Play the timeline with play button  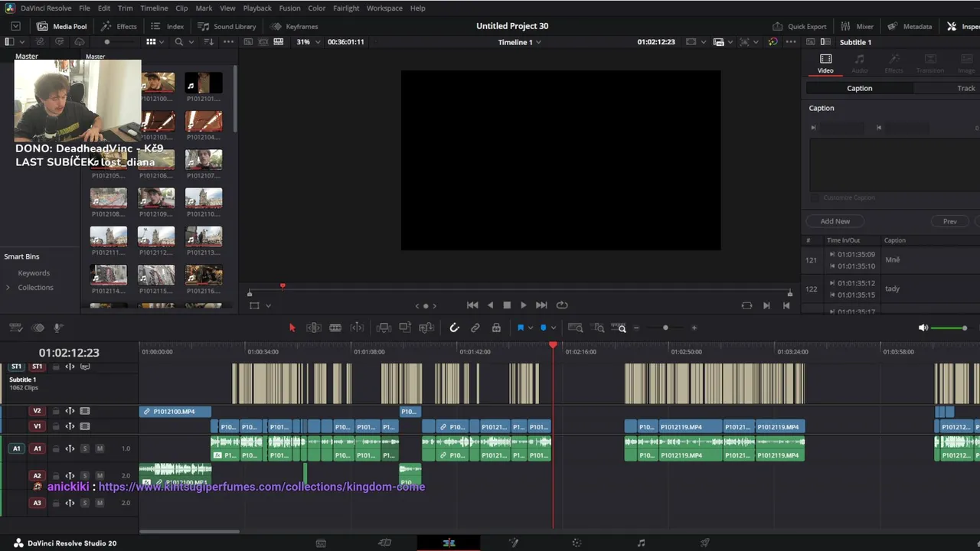tap(524, 305)
